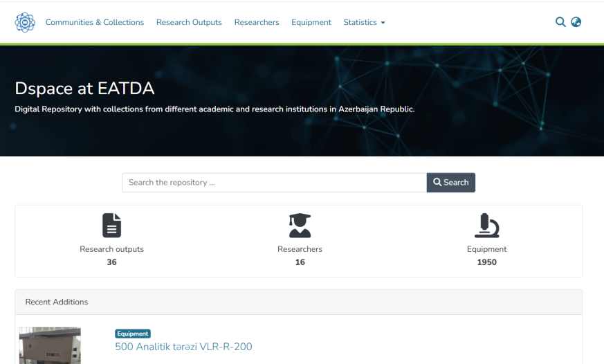This screenshot has height=364, width=604.
Task: Expand the Statistics dropdown menu
Action: tap(364, 22)
